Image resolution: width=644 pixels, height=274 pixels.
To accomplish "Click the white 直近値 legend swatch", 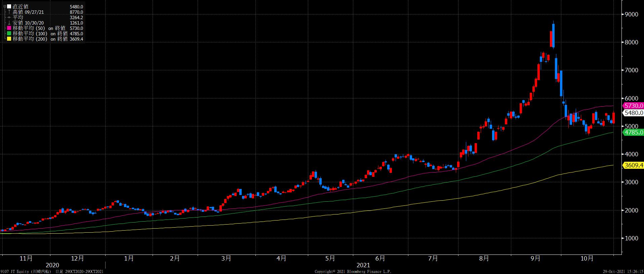I will [9, 7].
